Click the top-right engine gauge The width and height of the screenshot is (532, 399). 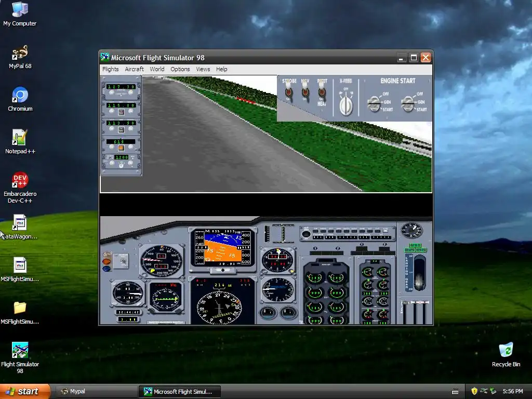tap(337, 278)
